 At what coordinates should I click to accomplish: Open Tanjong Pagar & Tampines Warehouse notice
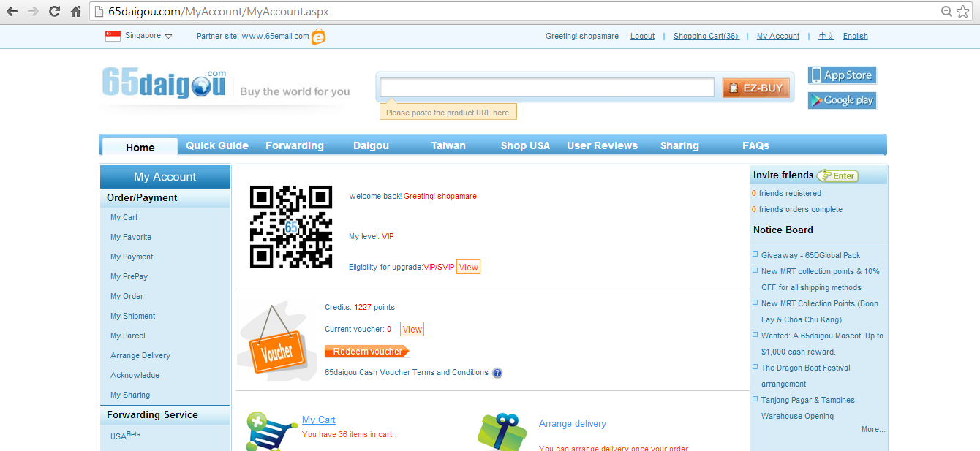click(807, 408)
